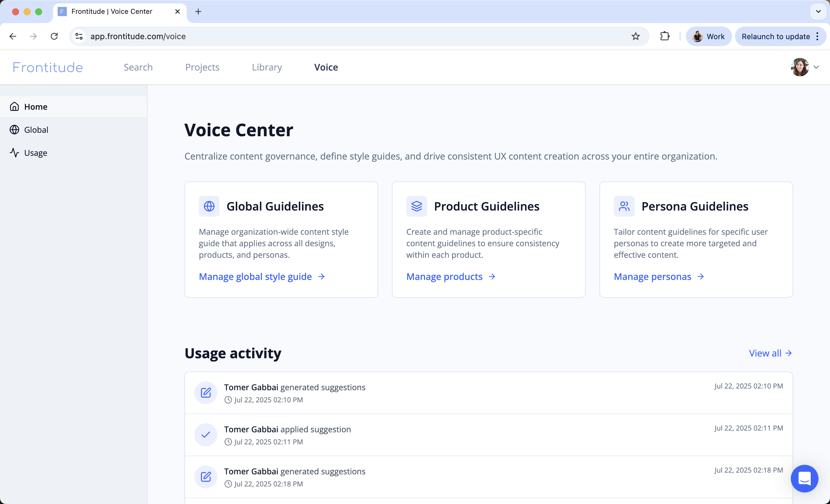830x504 pixels.
Task: Open the browser extensions puzzle icon
Action: tap(665, 36)
